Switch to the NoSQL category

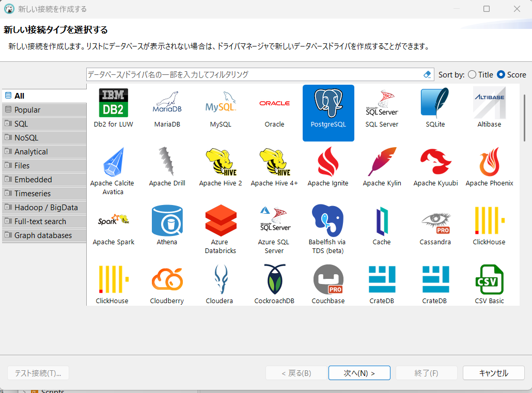coord(44,138)
